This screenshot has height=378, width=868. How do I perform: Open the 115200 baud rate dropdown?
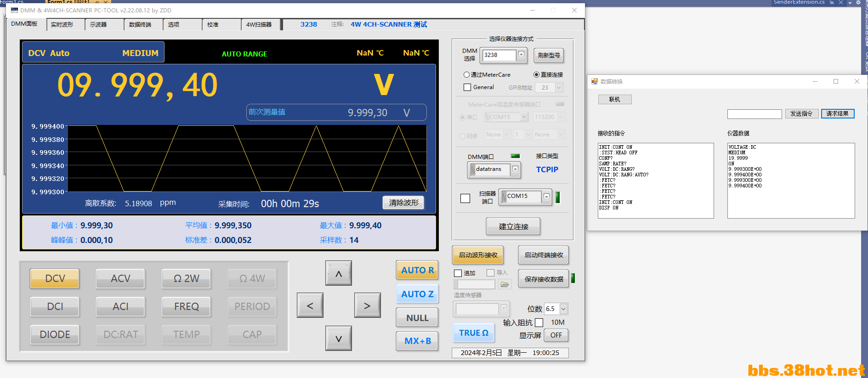[x=561, y=117]
